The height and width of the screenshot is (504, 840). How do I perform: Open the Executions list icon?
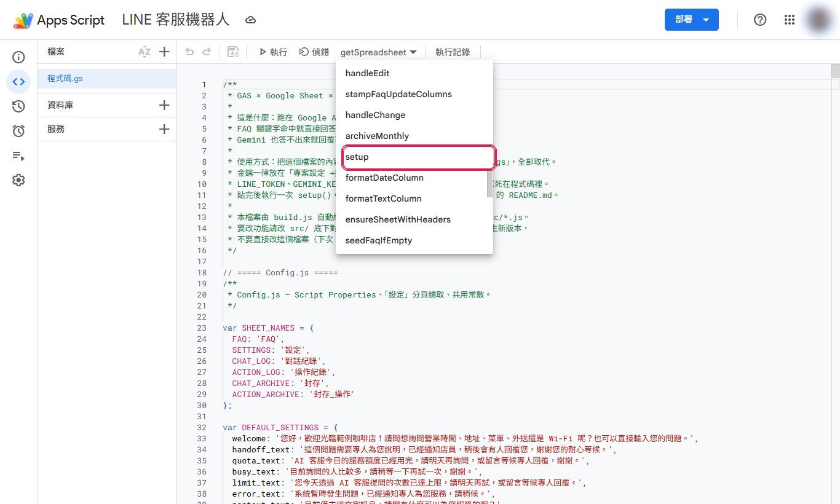18,156
